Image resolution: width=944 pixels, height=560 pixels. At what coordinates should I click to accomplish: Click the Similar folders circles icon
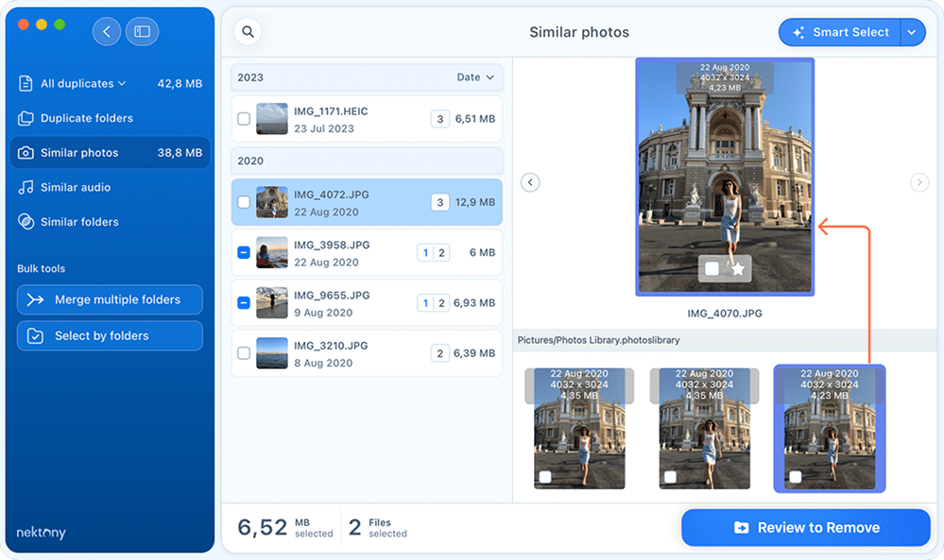tap(26, 222)
